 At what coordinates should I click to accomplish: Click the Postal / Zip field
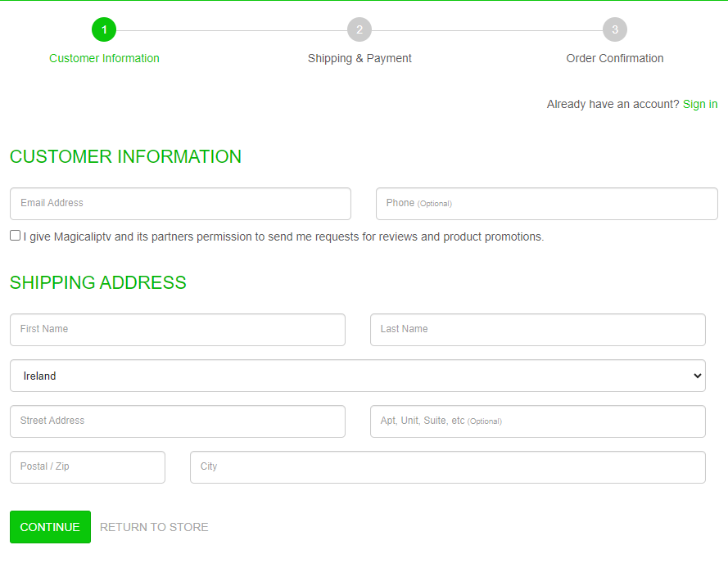click(x=87, y=467)
